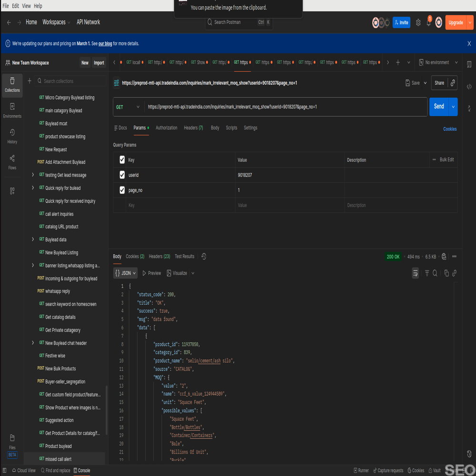Go back with the left arrow icon

click(9, 22)
